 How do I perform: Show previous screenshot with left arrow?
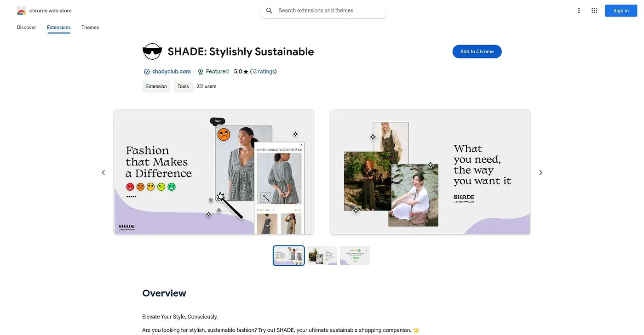(103, 172)
